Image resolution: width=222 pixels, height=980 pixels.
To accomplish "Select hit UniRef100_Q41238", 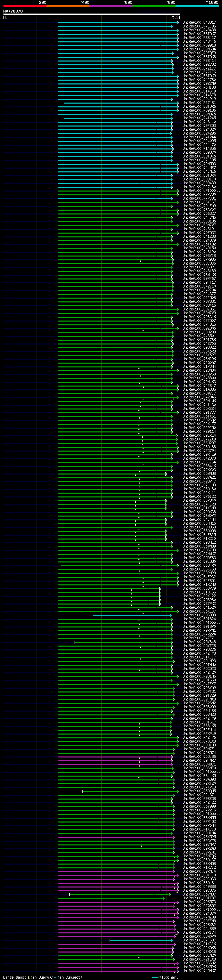I will pos(199,237).
